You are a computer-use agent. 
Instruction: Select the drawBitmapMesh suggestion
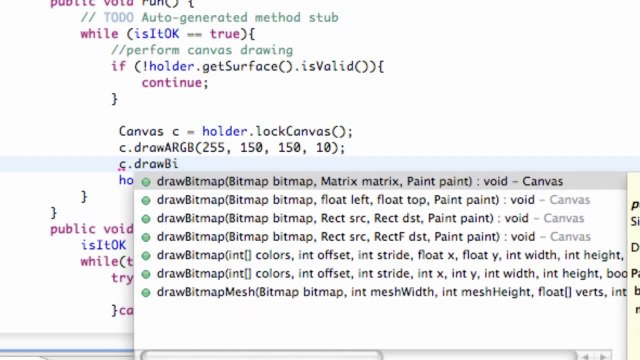pos(380,292)
